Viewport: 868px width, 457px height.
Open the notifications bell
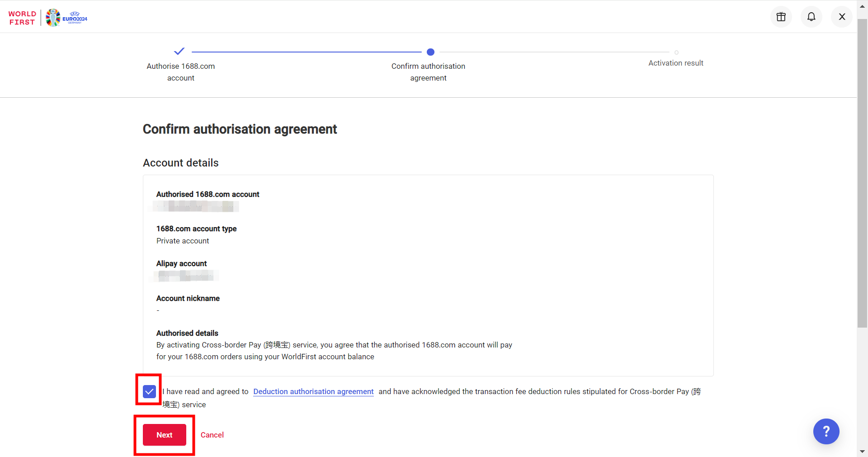point(811,17)
